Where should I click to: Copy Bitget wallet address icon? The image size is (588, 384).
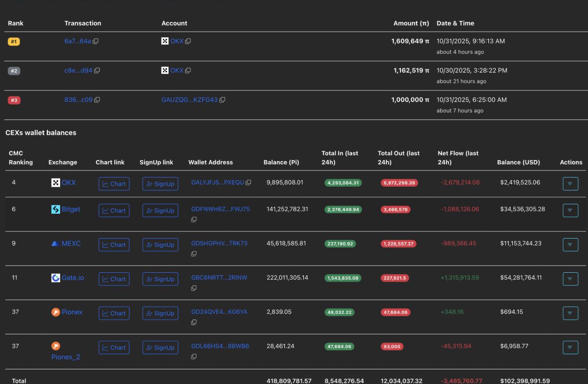coord(194,220)
